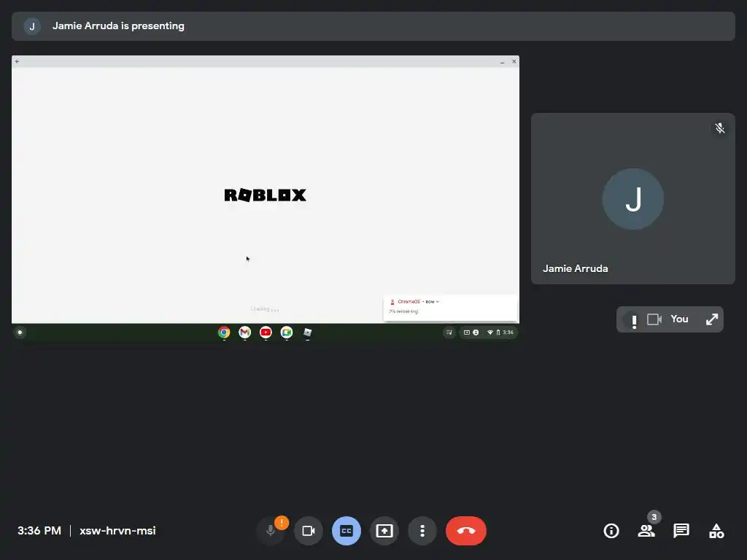Image resolution: width=747 pixels, height=560 pixels.
Task: Click the camera icon on the You tile
Action: (x=654, y=319)
